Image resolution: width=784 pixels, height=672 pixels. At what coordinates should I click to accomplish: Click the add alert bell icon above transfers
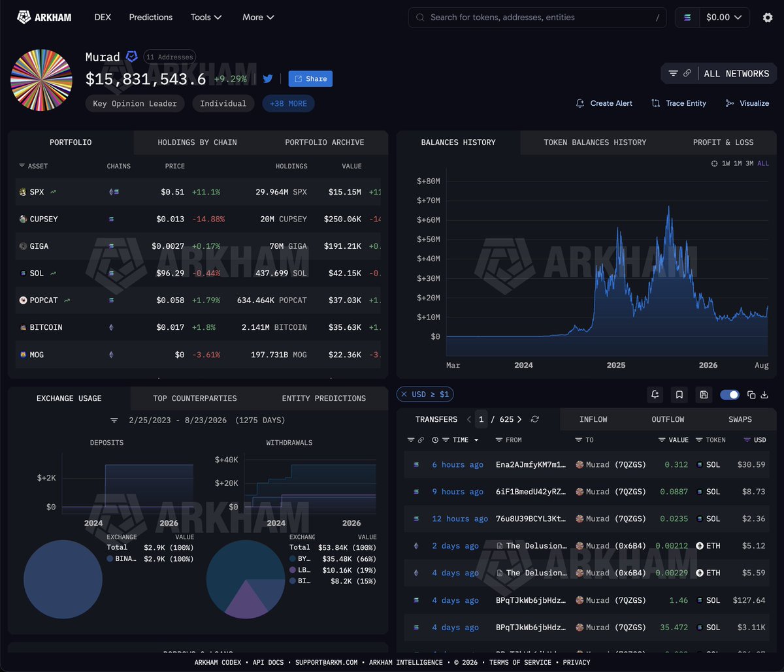[x=655, y=394]
